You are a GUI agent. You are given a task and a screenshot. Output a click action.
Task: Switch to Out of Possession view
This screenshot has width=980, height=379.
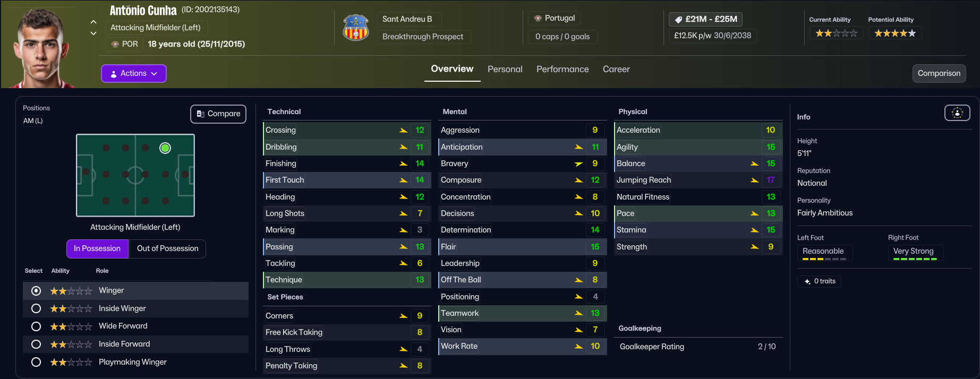coord(167,248)
